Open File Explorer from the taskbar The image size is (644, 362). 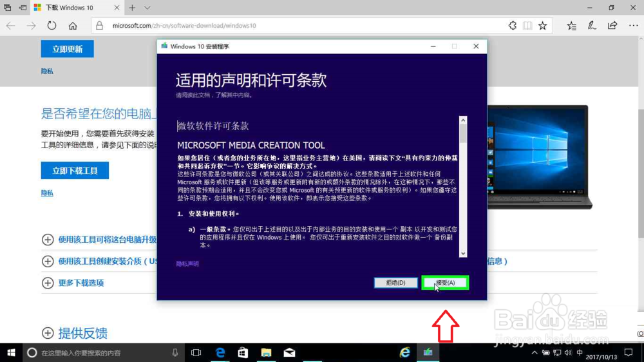pyautogui.click(x=266, y=352)
